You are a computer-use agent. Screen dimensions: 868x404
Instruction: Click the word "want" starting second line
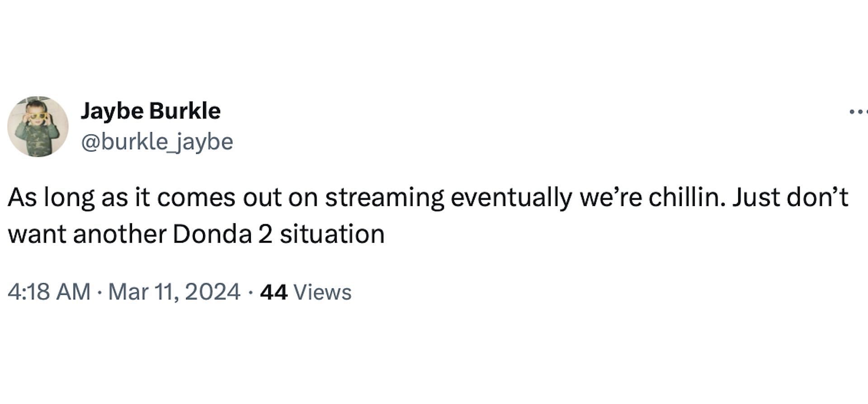click(37, 235)
